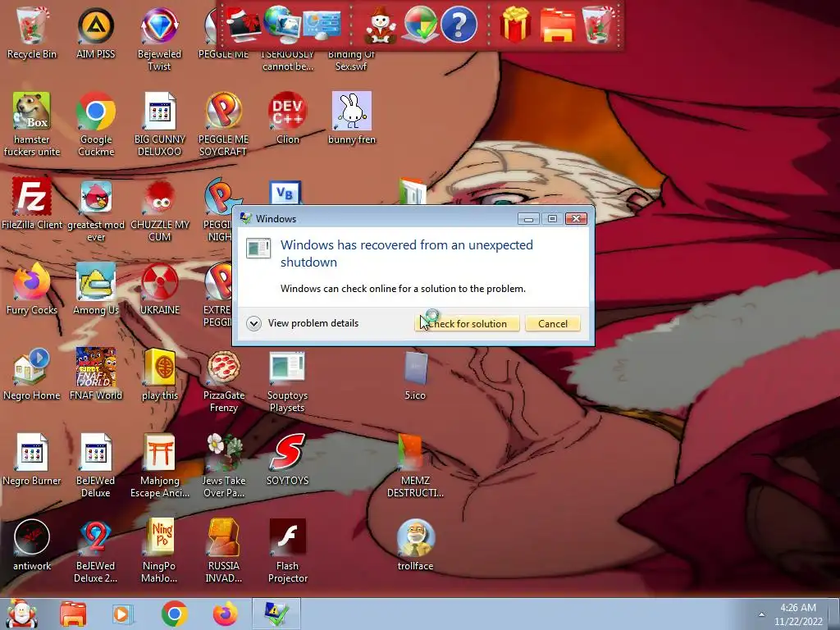The width and height of the screenshot is (840, 630).
Task: Open Windows Media Player from taskbar
Action: (x=121, y=614)
